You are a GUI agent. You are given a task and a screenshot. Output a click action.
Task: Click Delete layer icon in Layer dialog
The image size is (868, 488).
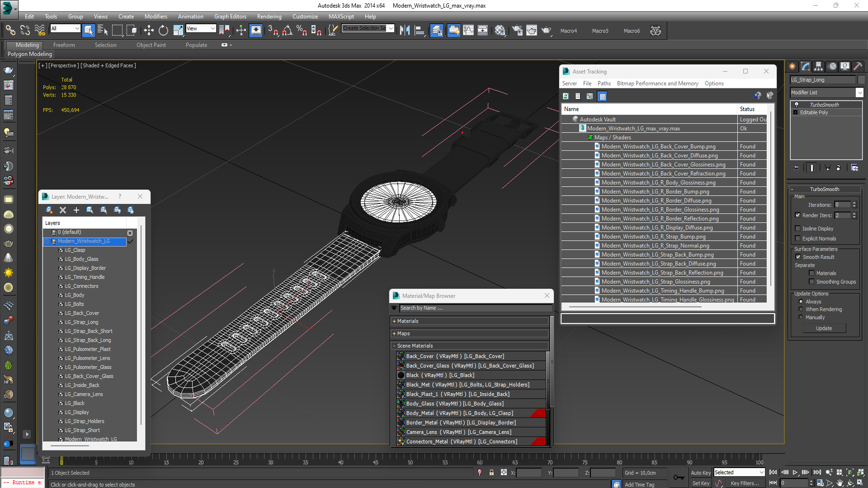click(x=63, y=210)
